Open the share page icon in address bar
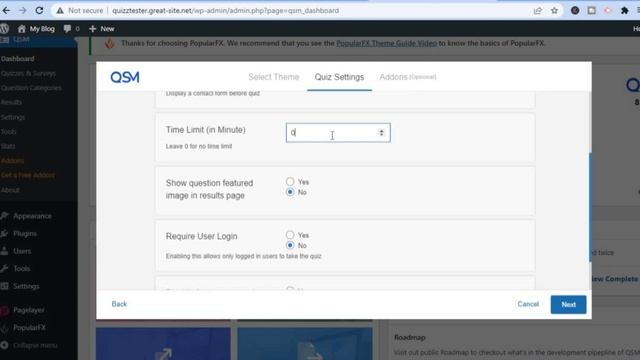640x360 pixels. [x=538, y=11]
